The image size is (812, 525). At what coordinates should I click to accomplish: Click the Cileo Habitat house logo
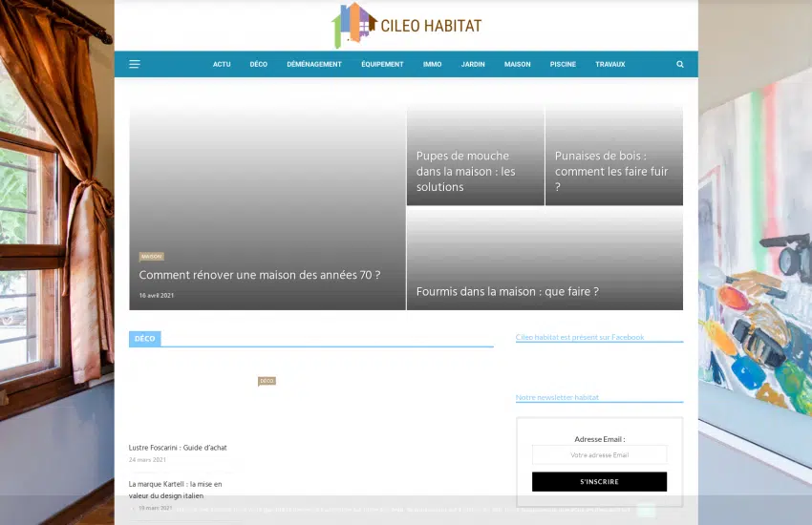click(354, 25)
